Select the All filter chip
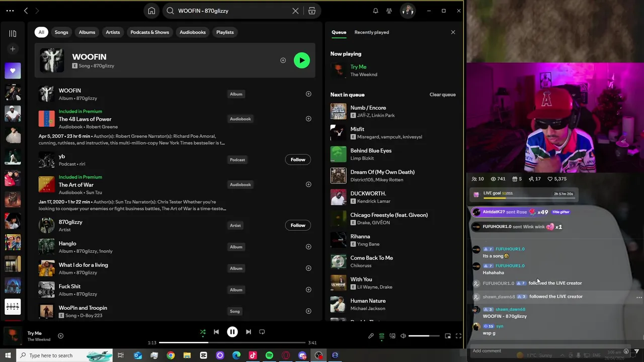Viewport: 644px width, 362px height. pyautogui.click(x=41, y=32)
